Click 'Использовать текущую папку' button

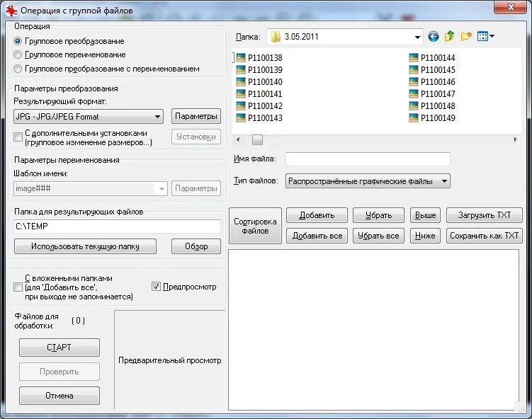(85, 246)
